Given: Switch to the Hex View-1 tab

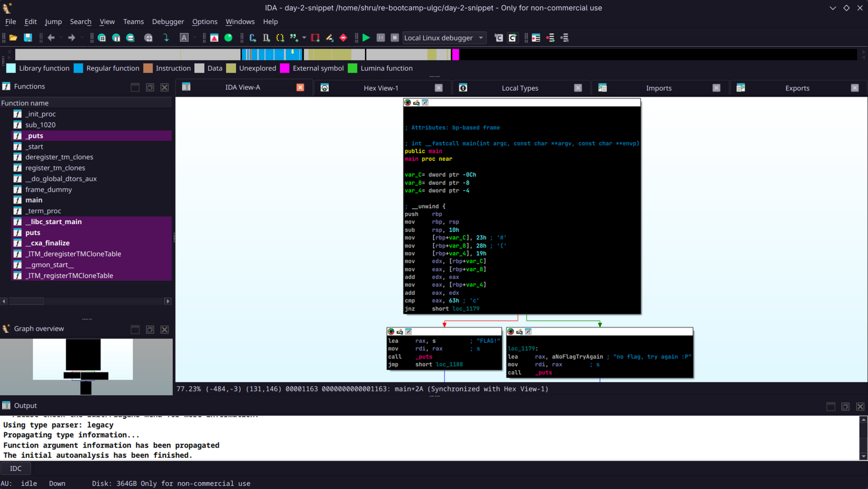Looking at the screenshot, I should pyautogui.click(x=381, y=88).
